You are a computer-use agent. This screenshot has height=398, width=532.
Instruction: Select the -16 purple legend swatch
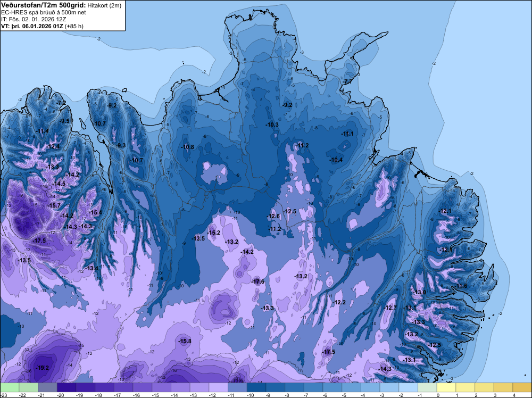[143, 387]
